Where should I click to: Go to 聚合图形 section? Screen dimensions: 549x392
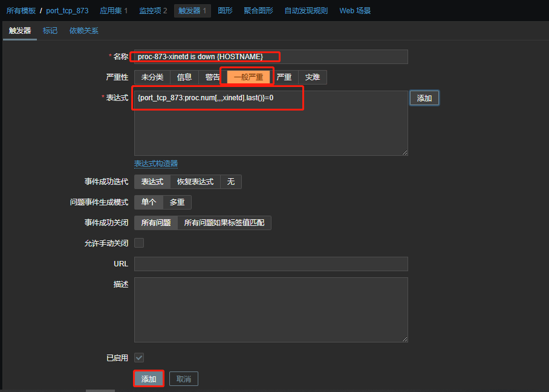coord(258,11)
